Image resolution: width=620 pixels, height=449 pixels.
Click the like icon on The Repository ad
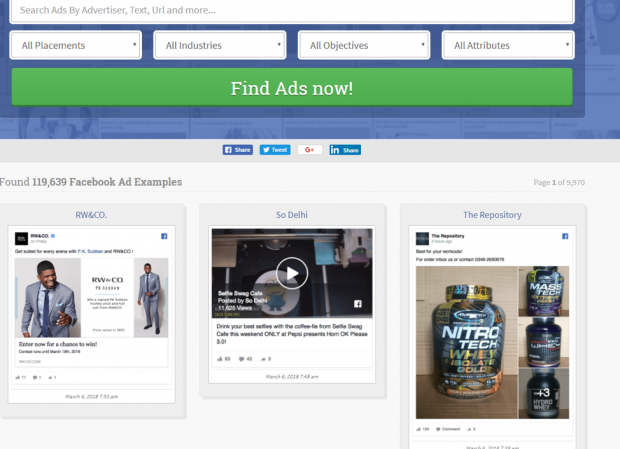click(x=419, y=429)
